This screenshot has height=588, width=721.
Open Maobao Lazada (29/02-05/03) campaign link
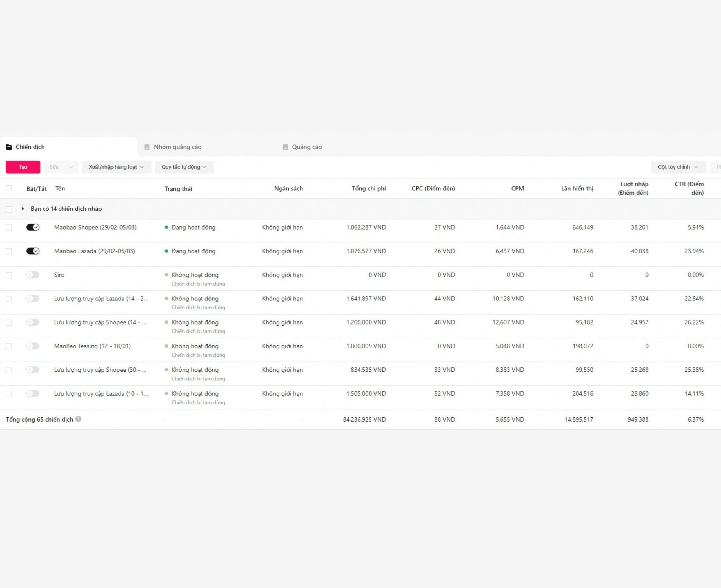click(x=94, y=251)
